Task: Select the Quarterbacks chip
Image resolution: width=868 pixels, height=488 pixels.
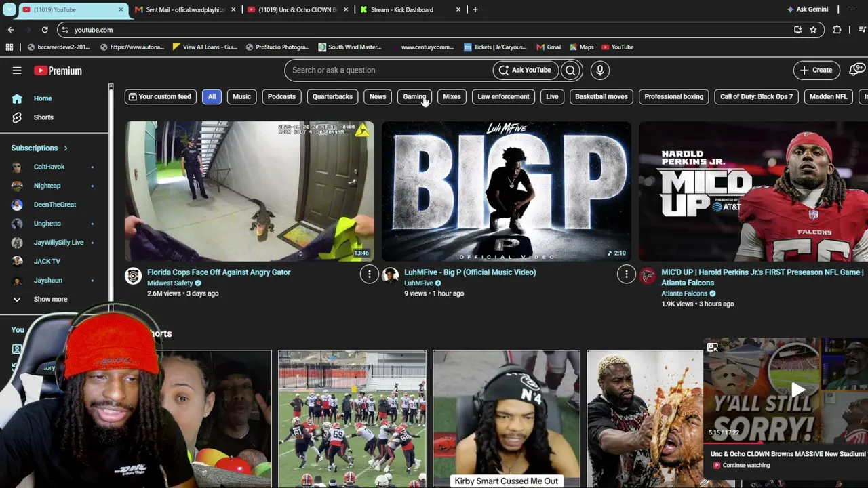Action: [x=332, y=97]
